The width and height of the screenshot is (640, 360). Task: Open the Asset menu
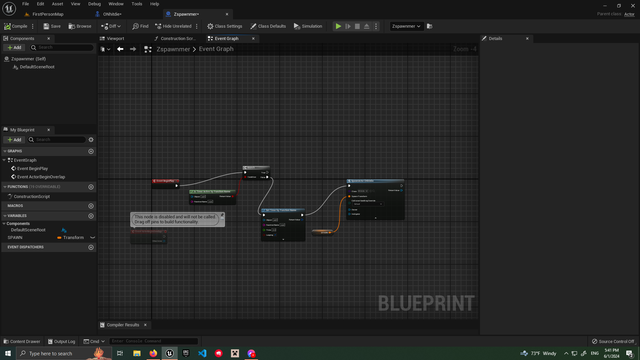tap(57, 4)
